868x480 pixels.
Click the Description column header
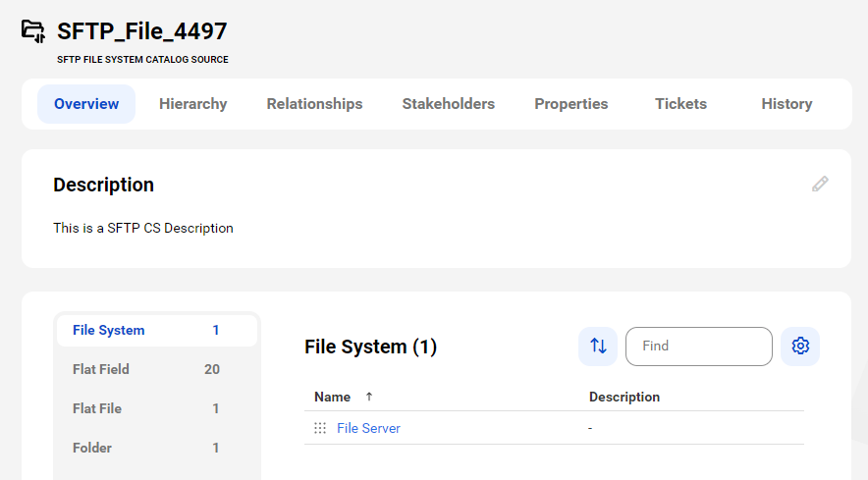click(x=624, y=397)
